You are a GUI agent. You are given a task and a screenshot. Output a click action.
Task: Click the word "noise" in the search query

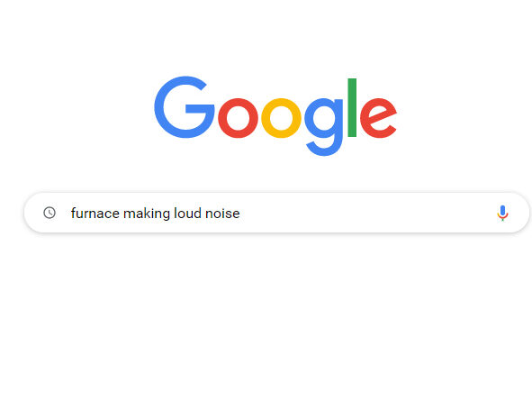click(x=222, y=214)
